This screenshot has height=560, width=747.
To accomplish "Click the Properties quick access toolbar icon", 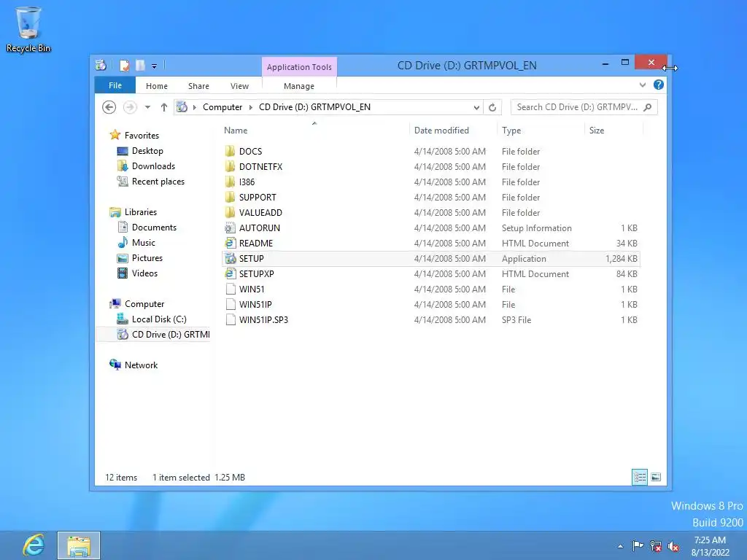I will coord(125,65).
